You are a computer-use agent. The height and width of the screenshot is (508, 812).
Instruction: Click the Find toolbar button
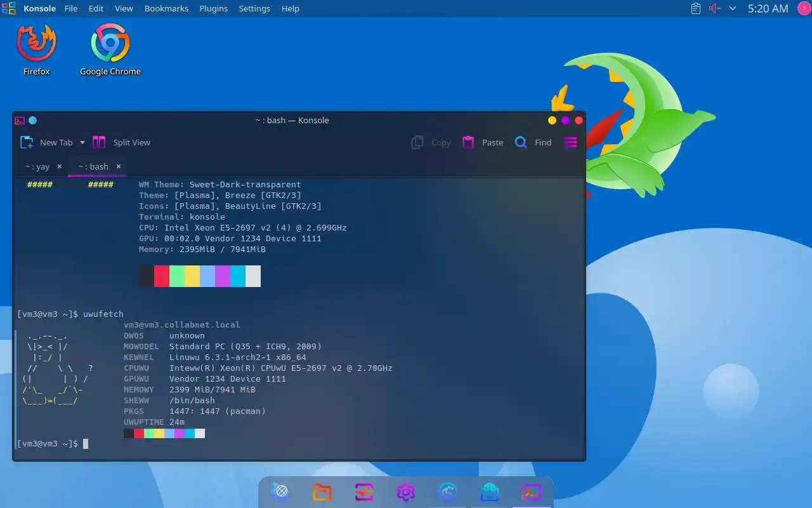[533, 142]
